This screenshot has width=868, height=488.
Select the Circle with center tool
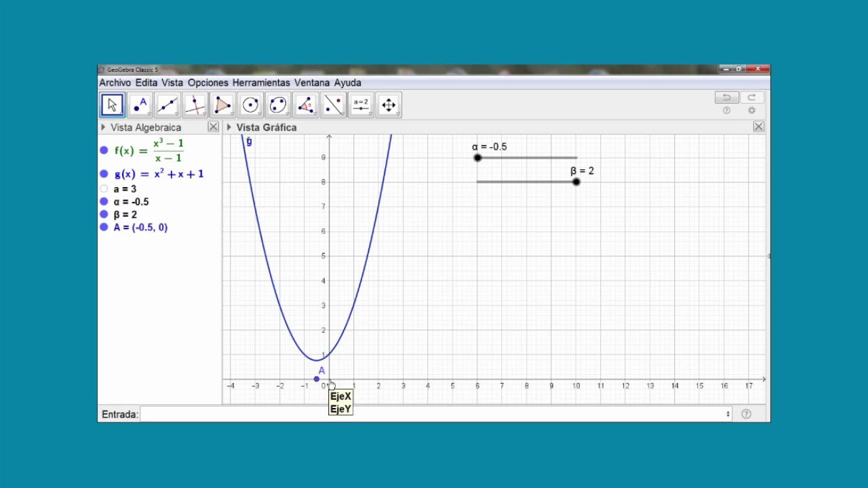[x=250, y=105]
